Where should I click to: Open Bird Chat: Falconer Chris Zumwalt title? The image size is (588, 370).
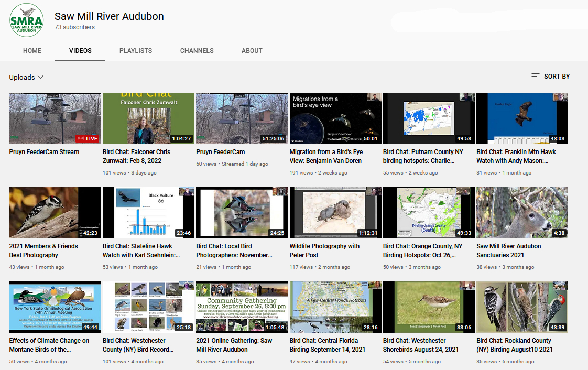pos(136,156)
